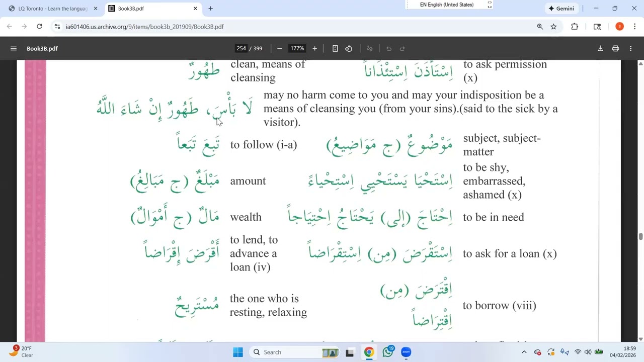Click 'to ask permission' text
Image resolution: width=644 pixels, height=362 pixels.
505,71
